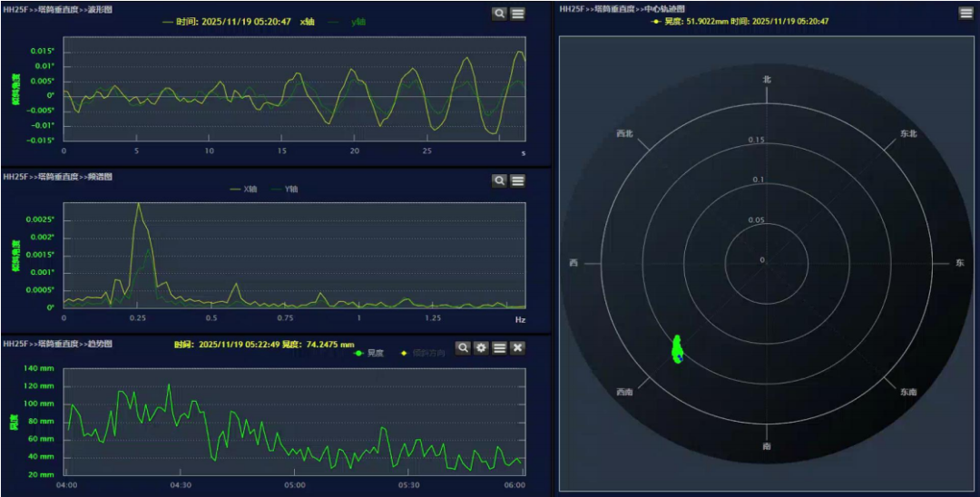The image size is (980, 497).
Task: Open the waveform chart hamburger menu
Action: pos(518,14)
